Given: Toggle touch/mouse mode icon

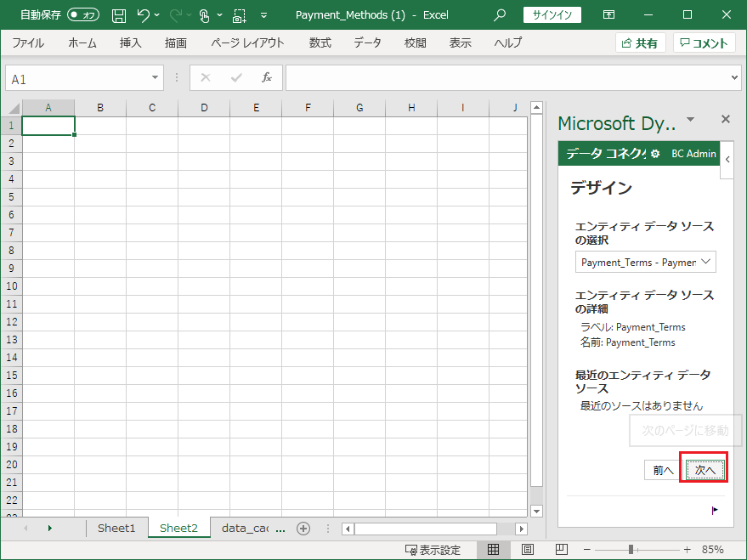Looking at the screenshot, I should pyautogui.click(x=204, y=15).
